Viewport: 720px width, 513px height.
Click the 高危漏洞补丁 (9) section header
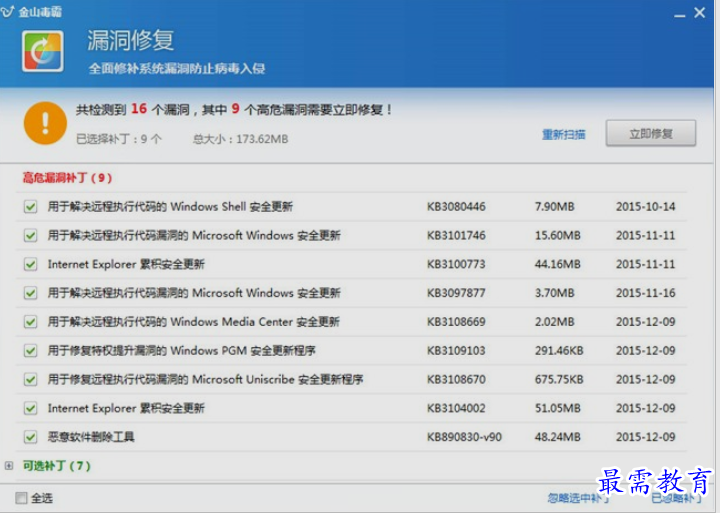point(68,178)
